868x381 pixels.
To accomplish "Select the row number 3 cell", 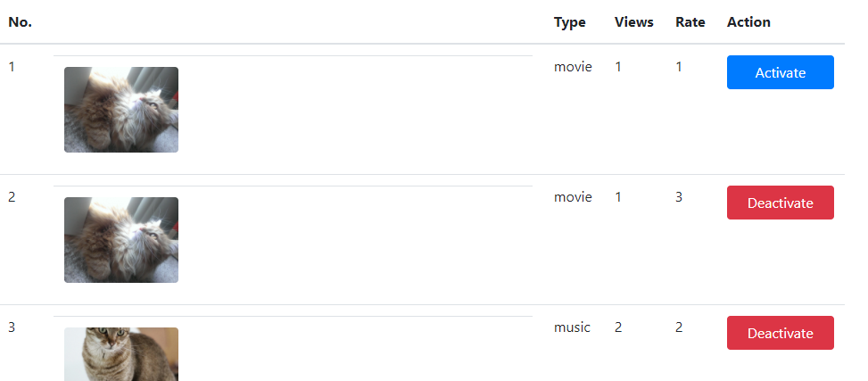I will (x=12, y=327).
